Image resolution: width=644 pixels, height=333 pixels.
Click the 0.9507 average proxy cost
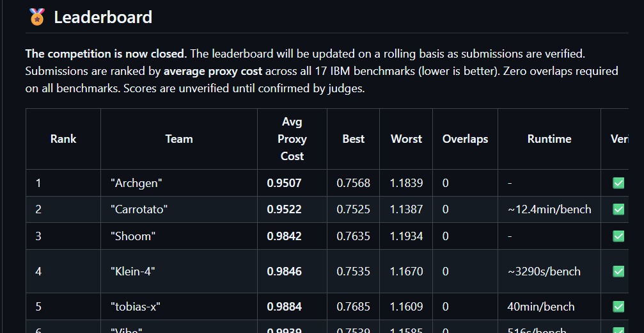(x=284, y=183)
